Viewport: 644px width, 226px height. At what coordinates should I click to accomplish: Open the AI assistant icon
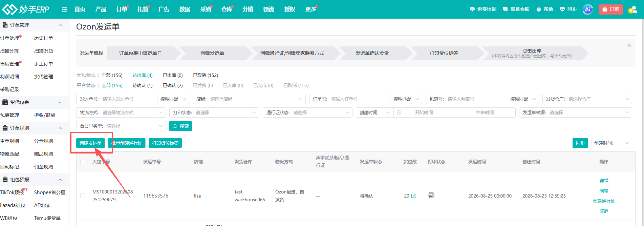tap(588, 9)
